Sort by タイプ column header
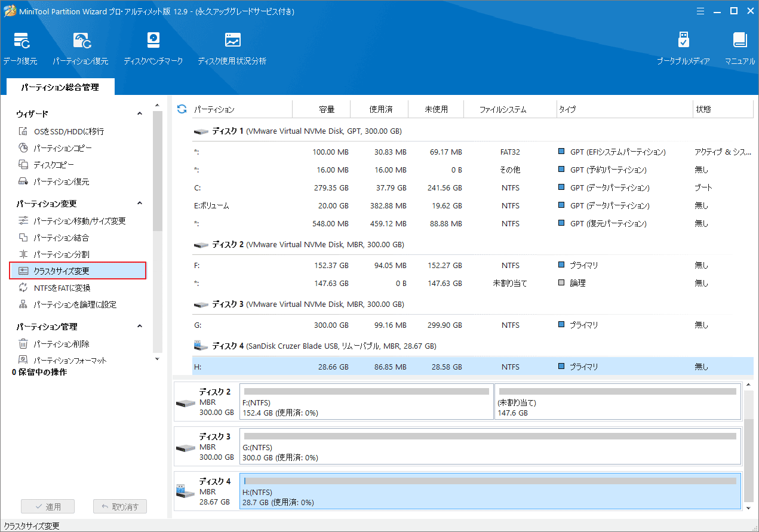Image resolution: width=759 pixels, height=532 pixels. tap(625, 109)
